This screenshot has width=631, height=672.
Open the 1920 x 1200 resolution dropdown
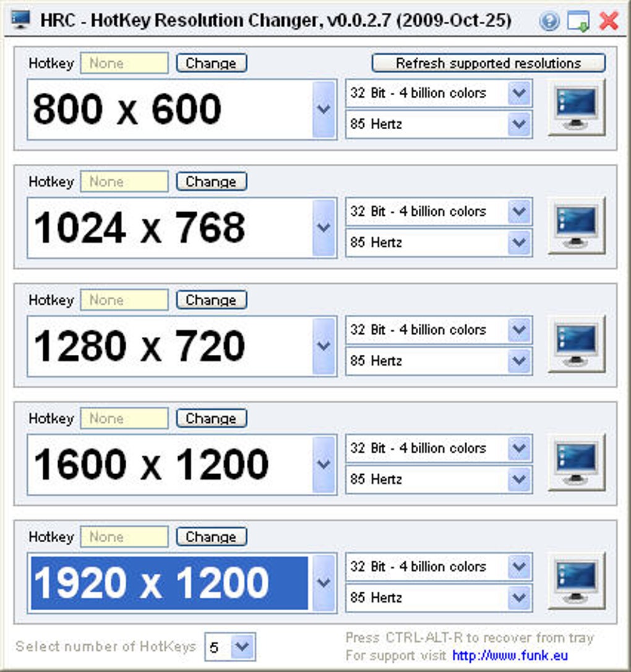point(324,582)
